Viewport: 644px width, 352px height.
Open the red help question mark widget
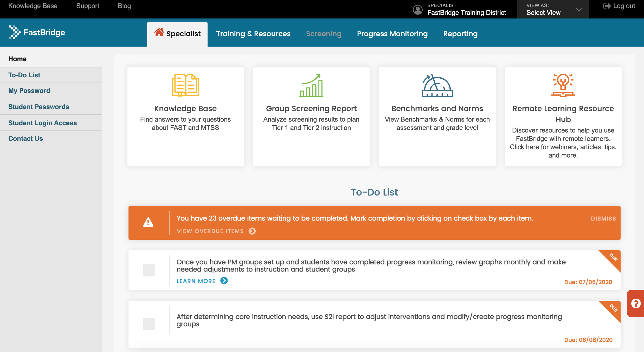(635, 303)
